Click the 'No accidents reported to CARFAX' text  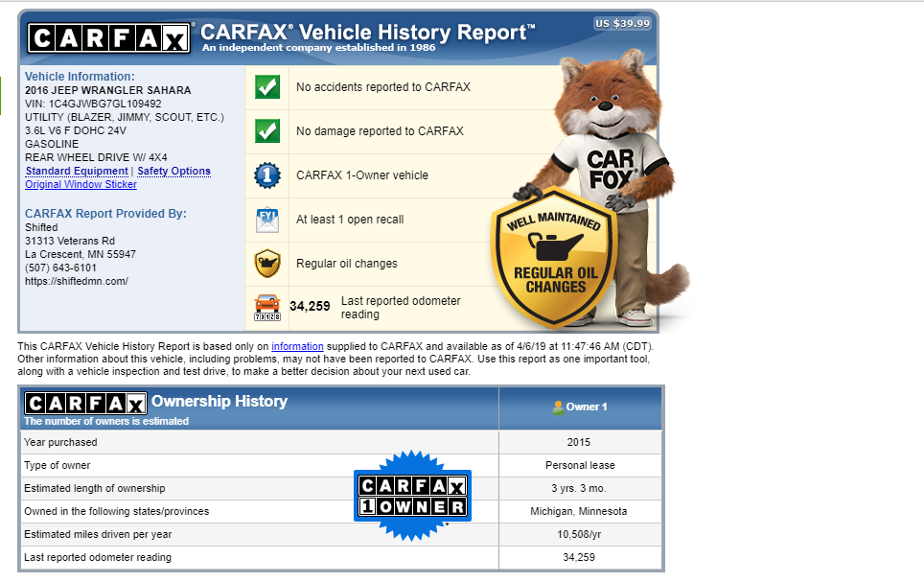pyautogui.click(x=383, y=87)
